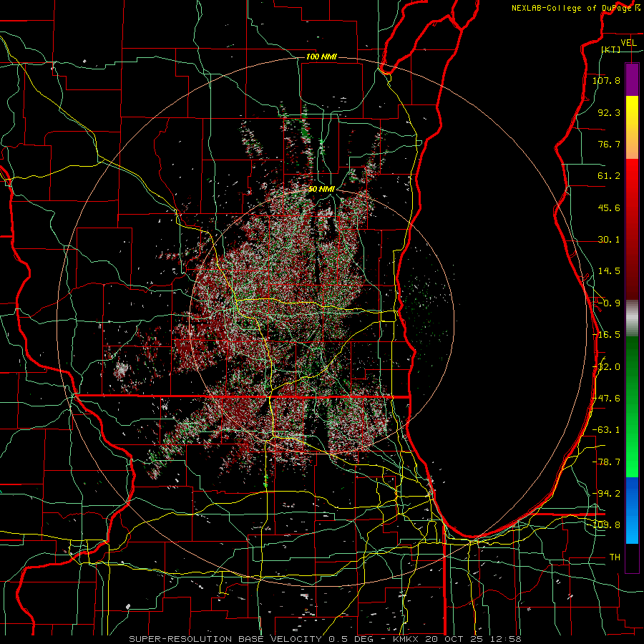
Task: Click the "20 OCT 25" date in the caption
Action: pos(454,639)
